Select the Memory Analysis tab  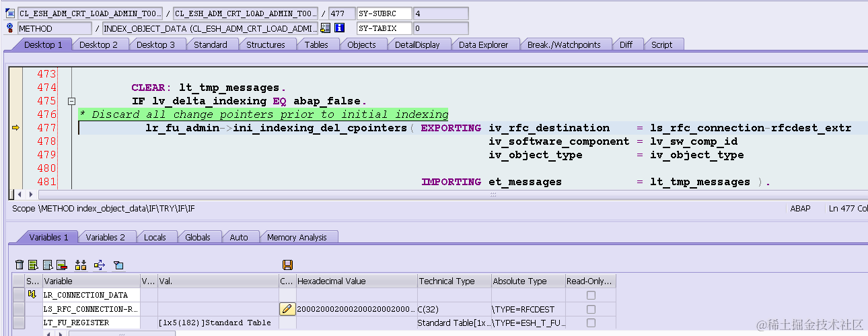(x=297, y=237)
